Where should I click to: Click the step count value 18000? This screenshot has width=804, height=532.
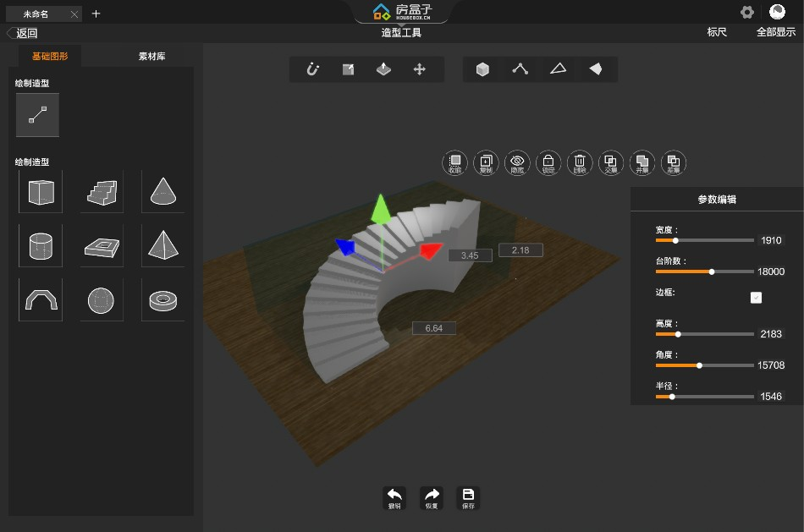click(x=771, y=271)
